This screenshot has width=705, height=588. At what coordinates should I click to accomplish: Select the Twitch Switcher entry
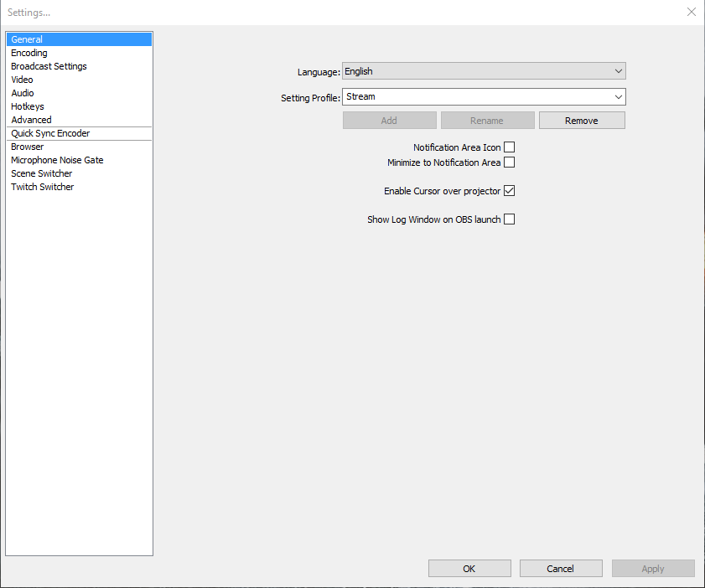[79, 187]
